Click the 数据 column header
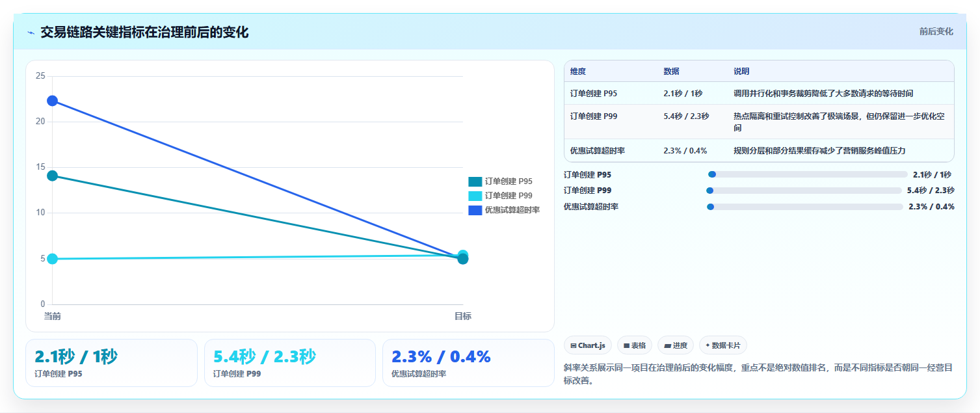Screen dimensions: 980x413 click(x=671, y=72)
